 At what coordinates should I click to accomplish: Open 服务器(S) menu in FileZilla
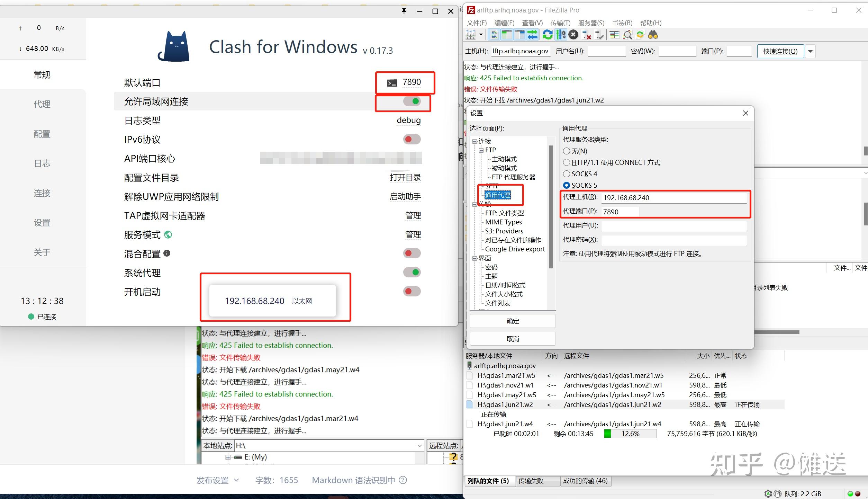591,23
